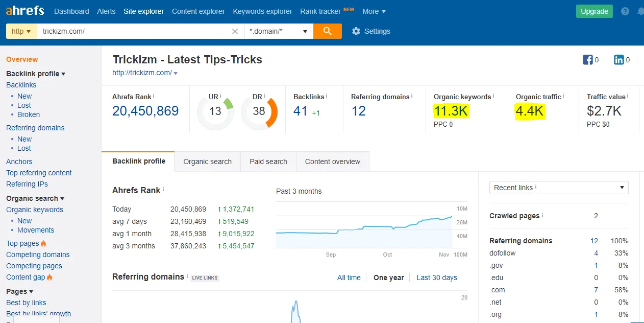Click info icon beside Organic traffic
The image size is (644, 323).
563,96
